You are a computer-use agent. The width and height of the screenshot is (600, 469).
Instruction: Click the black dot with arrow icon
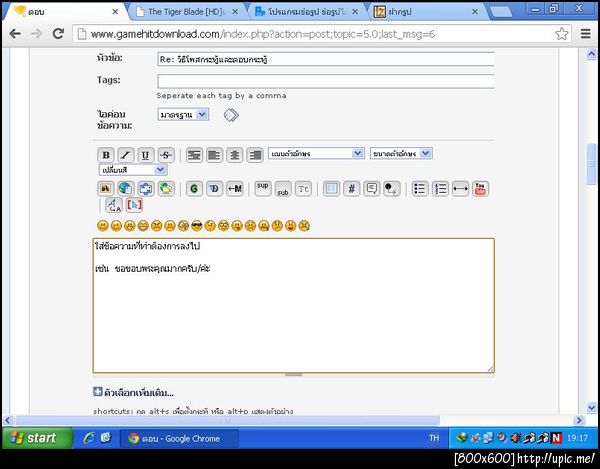tap(392, 189)
